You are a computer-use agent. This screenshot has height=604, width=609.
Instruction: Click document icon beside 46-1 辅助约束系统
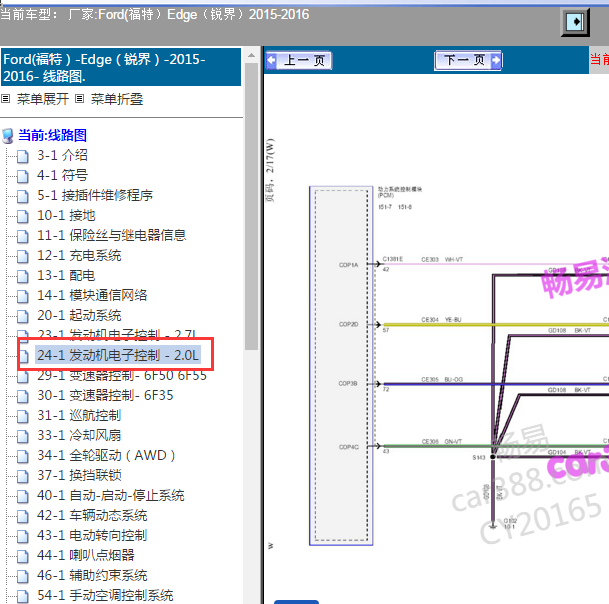pos(23,576)
